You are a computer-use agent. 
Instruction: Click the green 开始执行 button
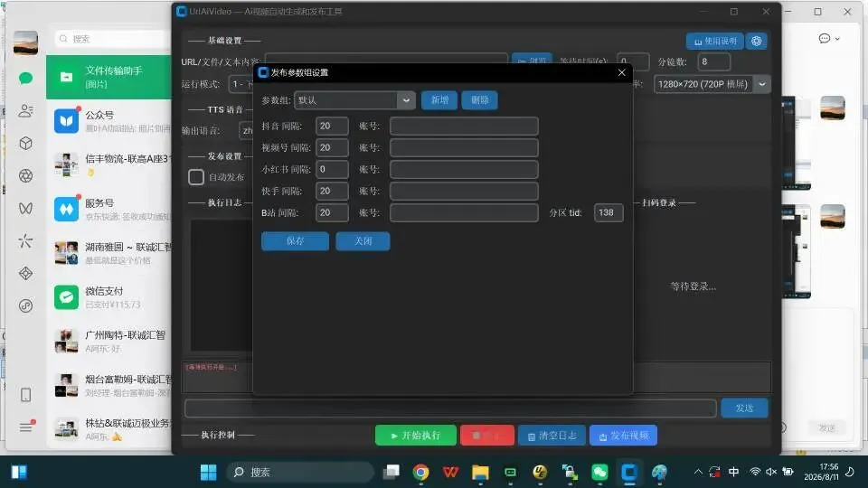point(416,436)
